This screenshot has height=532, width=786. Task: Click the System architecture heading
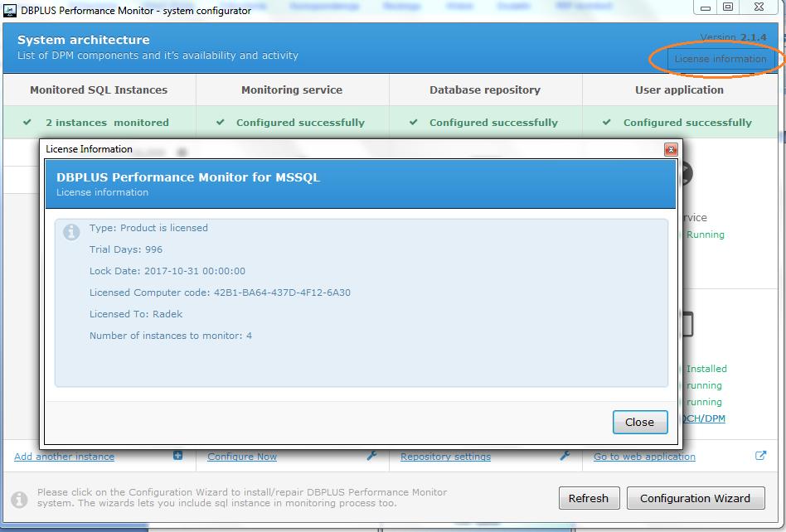83,40
